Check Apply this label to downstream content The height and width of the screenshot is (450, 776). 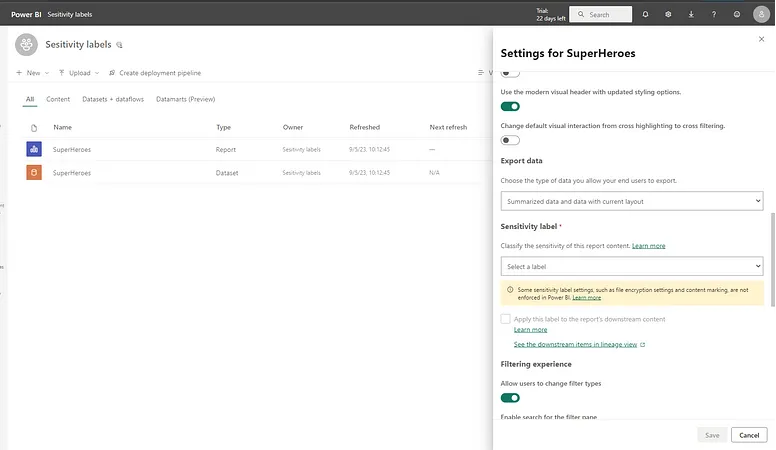[505, 319]
